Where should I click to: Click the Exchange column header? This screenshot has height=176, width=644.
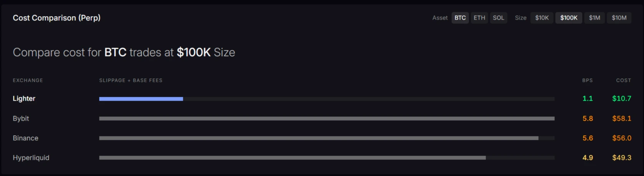point(28,80)
